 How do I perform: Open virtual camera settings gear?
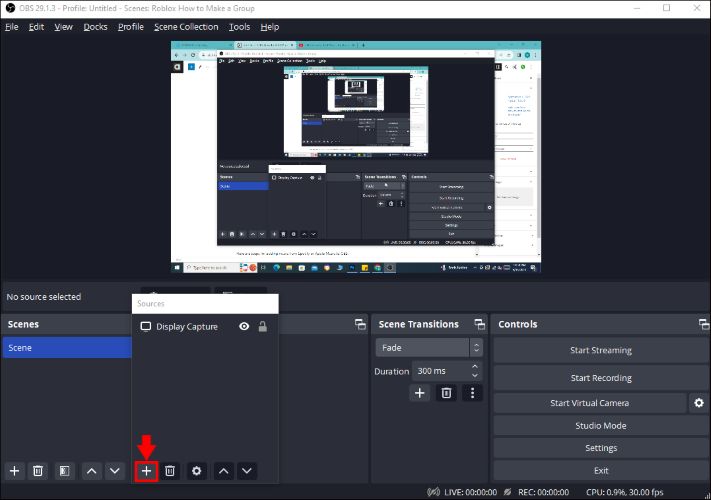coord(699,402)
